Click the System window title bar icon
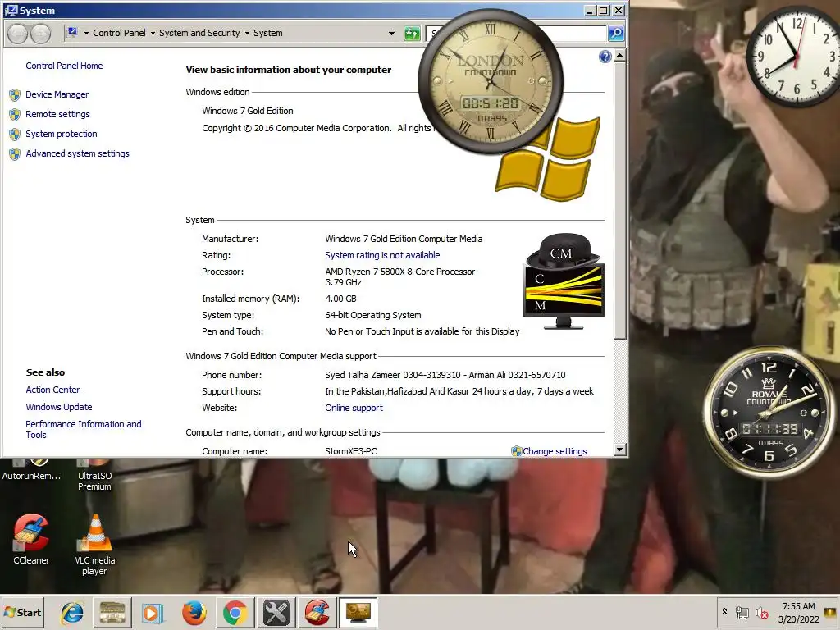Viewport: 840px width, 630px height. (11, 10)
